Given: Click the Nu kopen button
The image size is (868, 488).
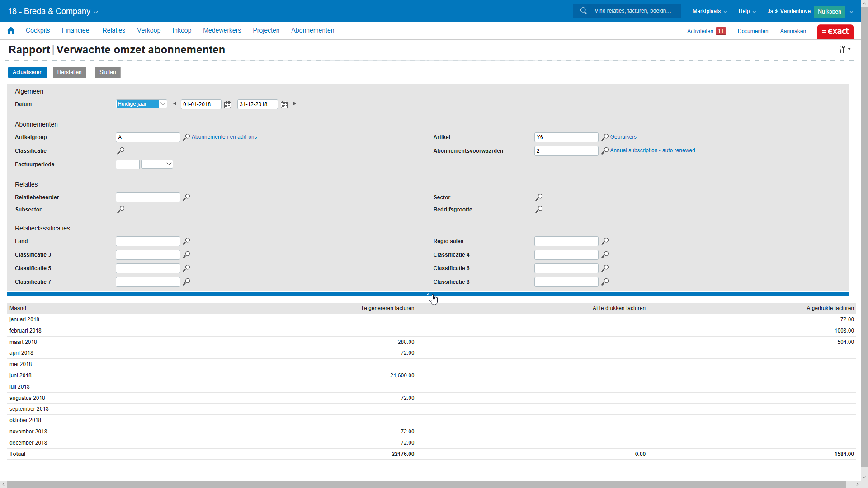Looking at the screenshot, I should [x=829, y=12].
